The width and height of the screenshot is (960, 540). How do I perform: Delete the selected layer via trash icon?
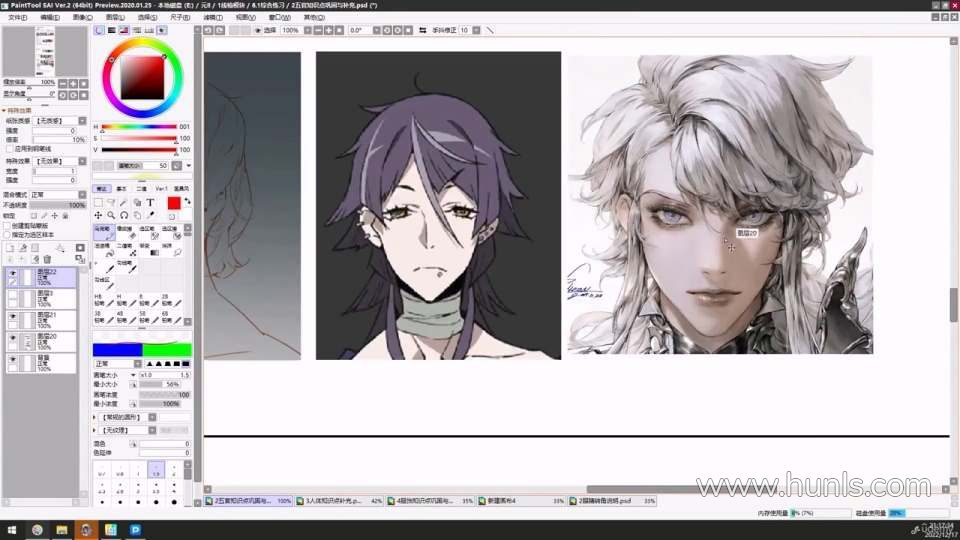47,260
